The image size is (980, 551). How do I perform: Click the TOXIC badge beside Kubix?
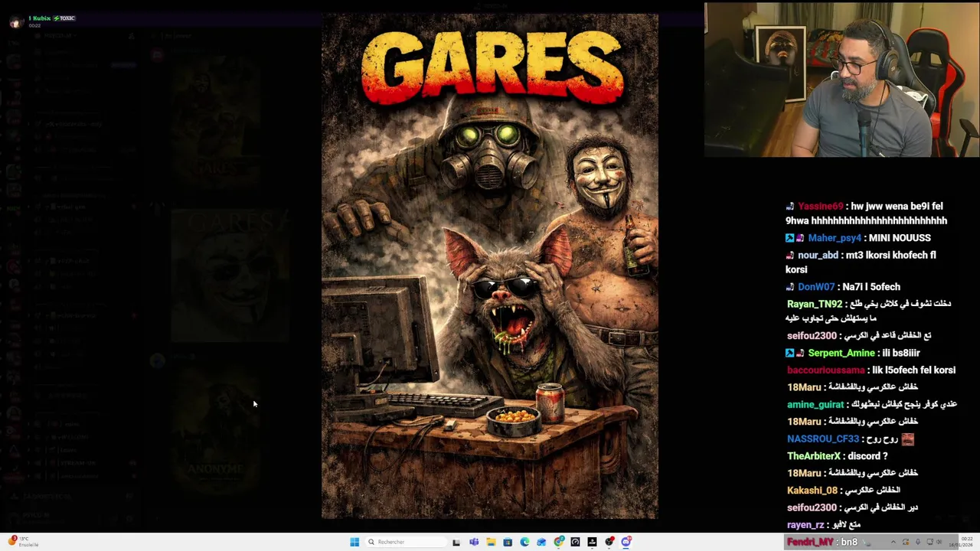click(x=64, y=18)
